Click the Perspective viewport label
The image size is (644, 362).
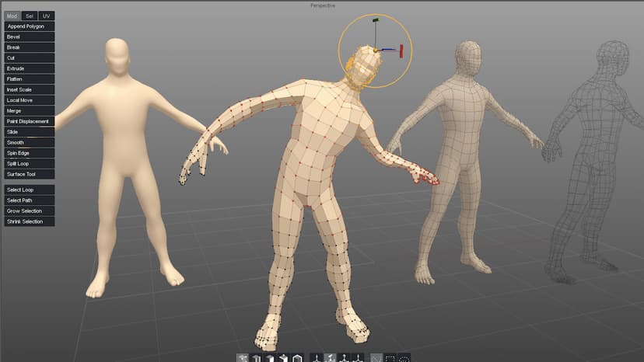point(323,5)
